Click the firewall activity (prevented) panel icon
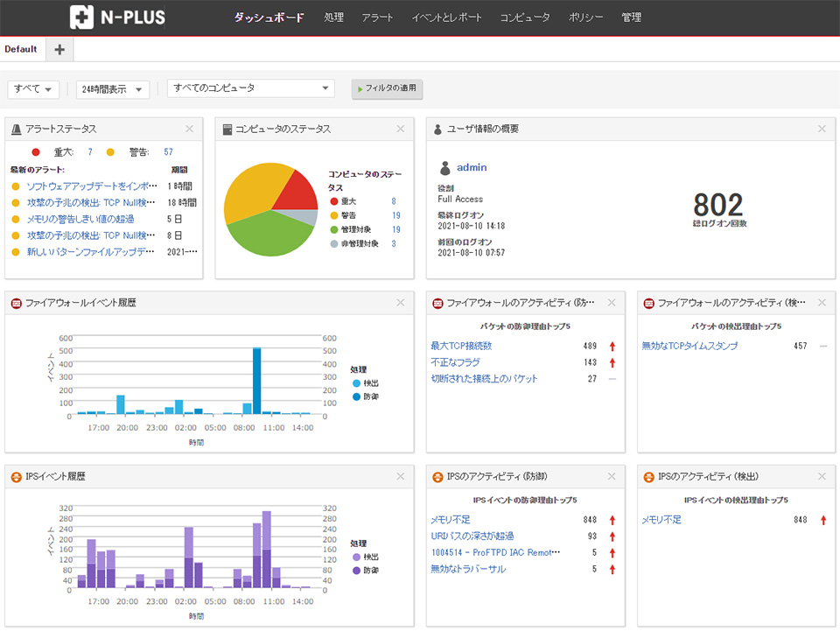Viewport: 840px width, 631px height. pyautogui.click(x=437, y=303)
